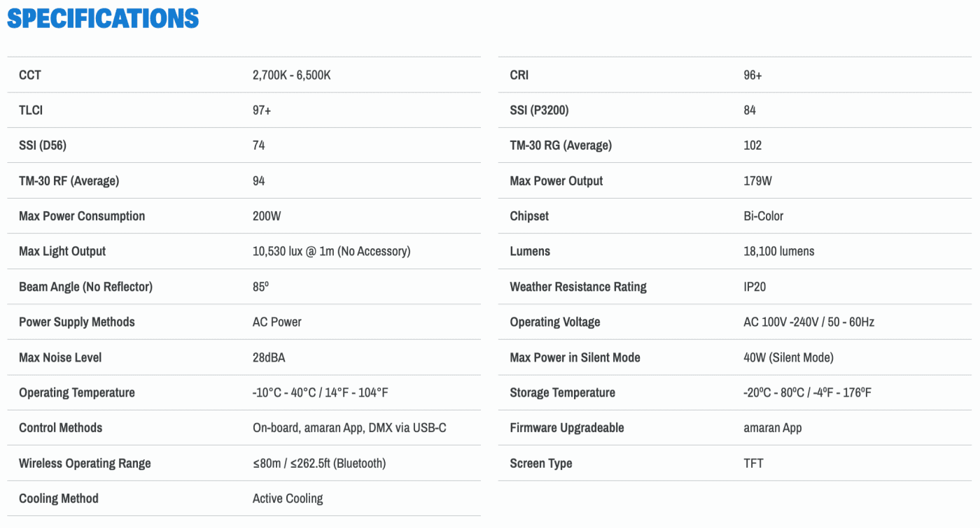Click the 18,100 lumens value

[778, 251]
